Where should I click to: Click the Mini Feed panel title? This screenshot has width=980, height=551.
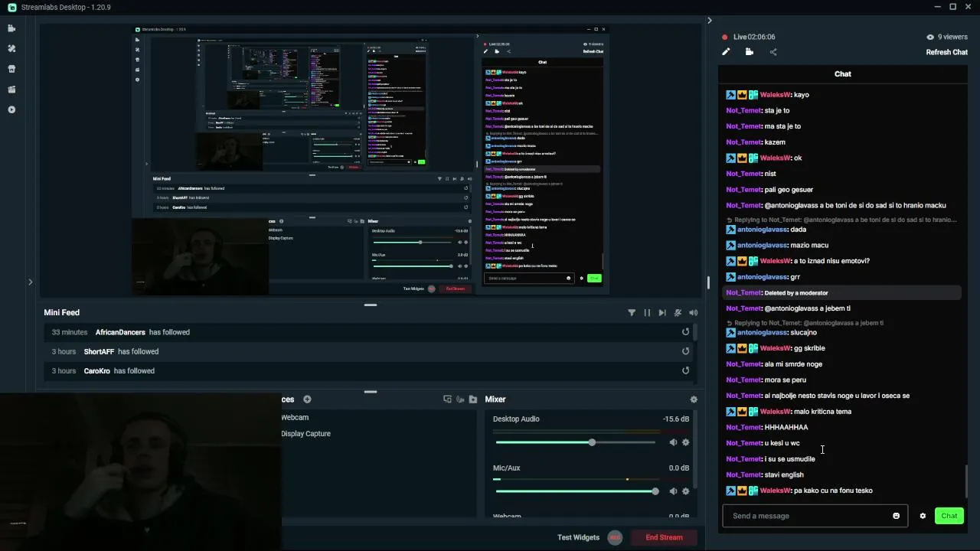[x=62, y=312]
